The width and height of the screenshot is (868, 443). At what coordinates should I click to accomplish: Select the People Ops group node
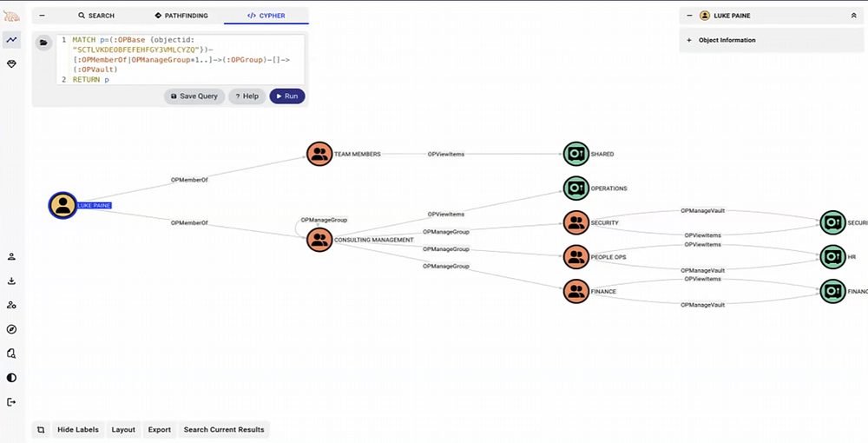(575, 257)
